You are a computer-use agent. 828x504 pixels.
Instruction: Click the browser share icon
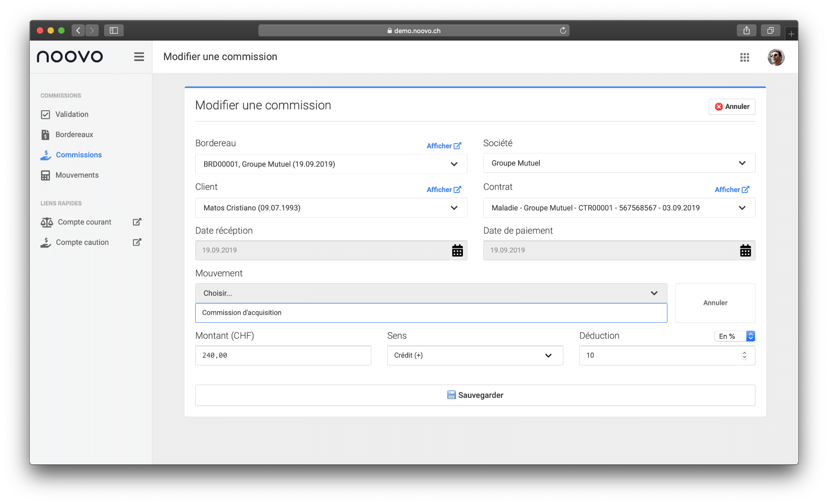pyautogui.click(x=746, y=31)
